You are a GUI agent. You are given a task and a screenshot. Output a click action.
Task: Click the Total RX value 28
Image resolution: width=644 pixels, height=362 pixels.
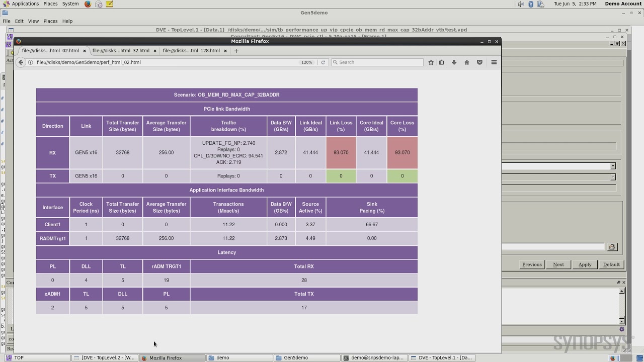(304, 280)
